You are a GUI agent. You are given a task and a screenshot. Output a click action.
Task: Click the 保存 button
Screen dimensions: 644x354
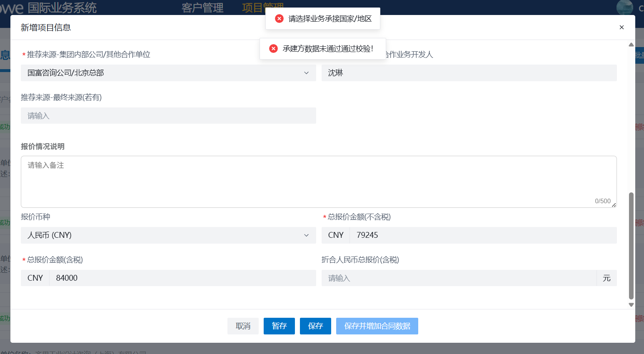point(315,326)
